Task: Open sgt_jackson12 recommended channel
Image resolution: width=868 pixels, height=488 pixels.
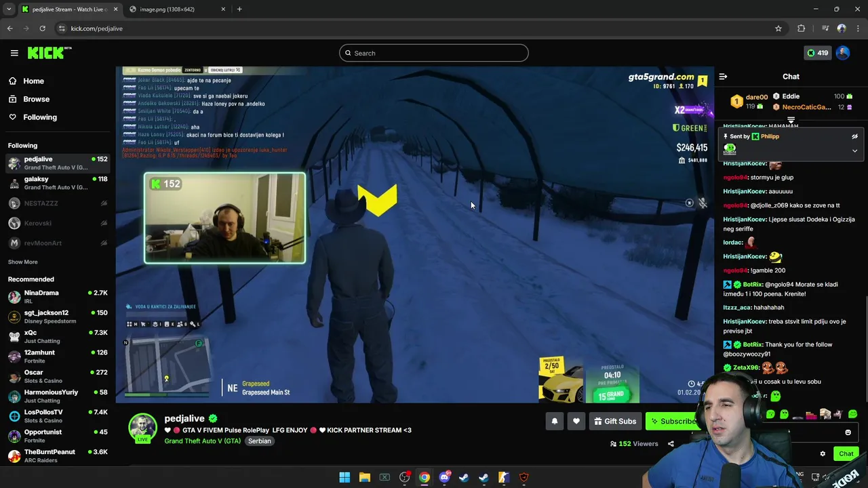Action: 58,317
